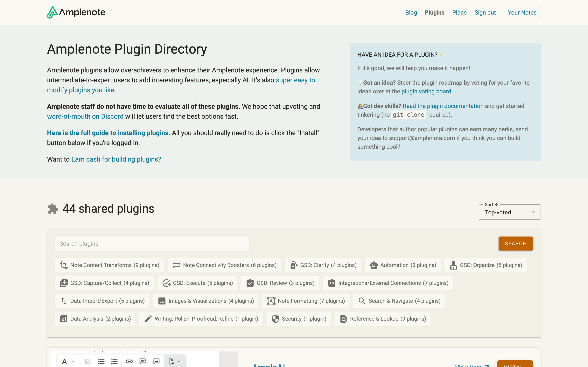Click the Images & Visualizations picture icon
588x367 pixels.
tap(162, 301)
